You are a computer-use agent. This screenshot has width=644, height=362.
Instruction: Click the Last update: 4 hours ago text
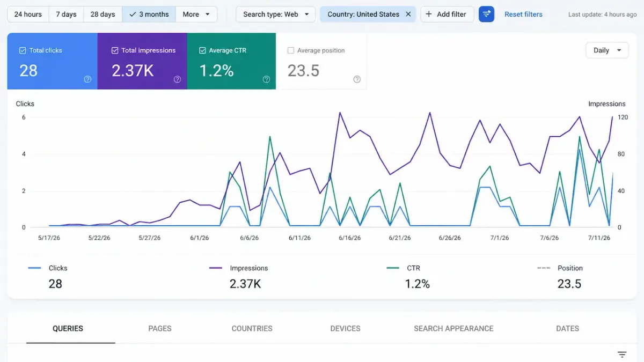tap(602, 14)
